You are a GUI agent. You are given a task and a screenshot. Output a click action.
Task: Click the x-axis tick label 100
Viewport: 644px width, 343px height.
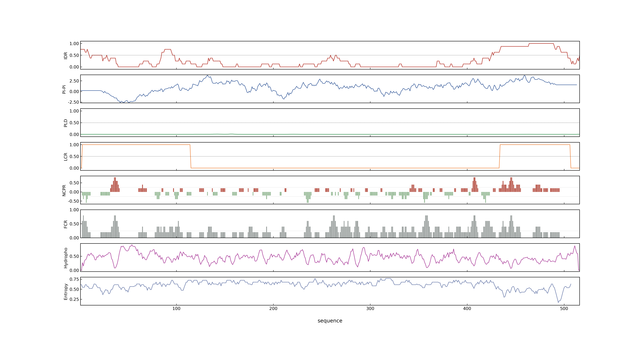click(x=176, y=309)
